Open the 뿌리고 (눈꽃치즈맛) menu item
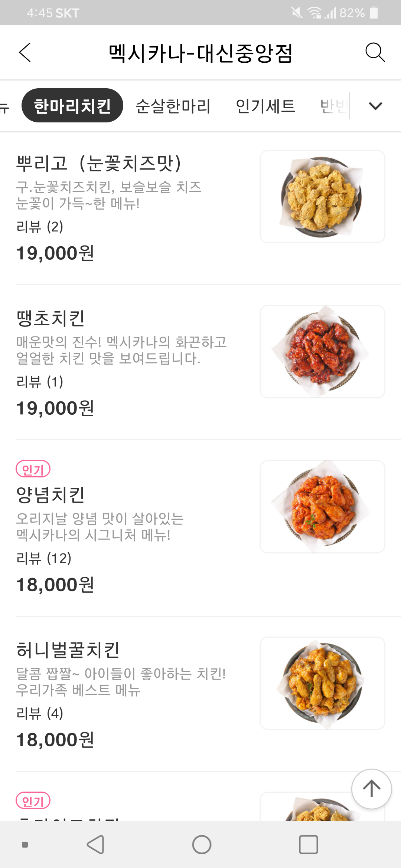The width and height of the screenshot is (401, 868). tap(99, 163)
